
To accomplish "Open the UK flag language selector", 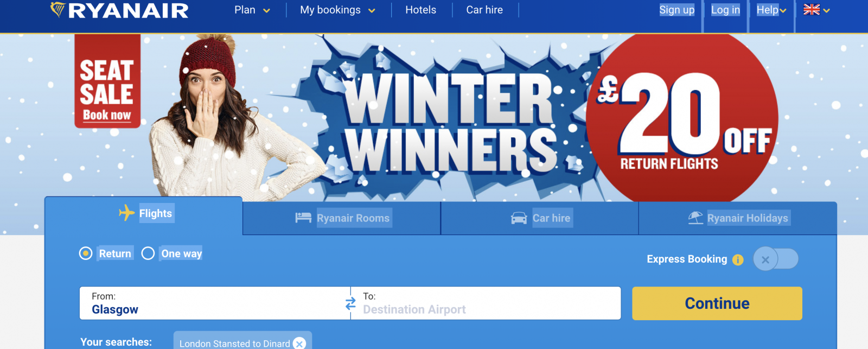I will pyautogui.click(x=816, y=10).
